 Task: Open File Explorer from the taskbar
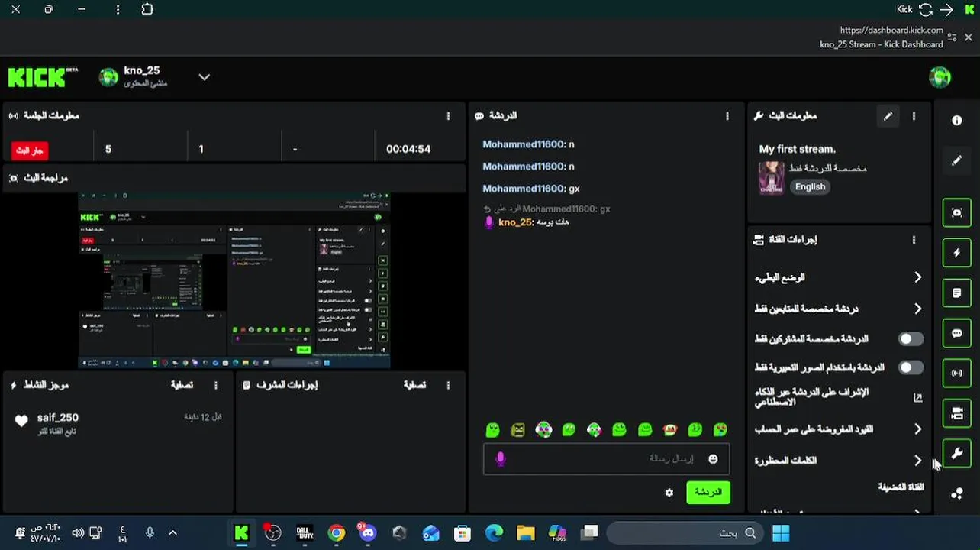525,532
